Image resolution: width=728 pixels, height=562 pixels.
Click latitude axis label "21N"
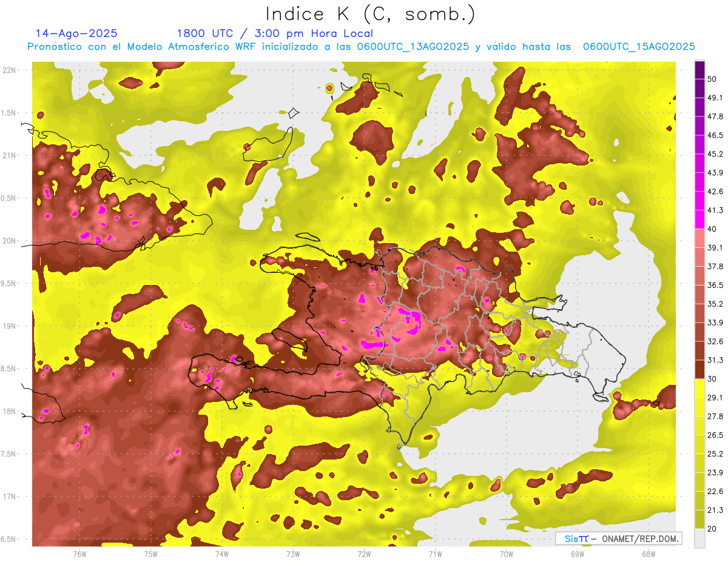(10, 155)
